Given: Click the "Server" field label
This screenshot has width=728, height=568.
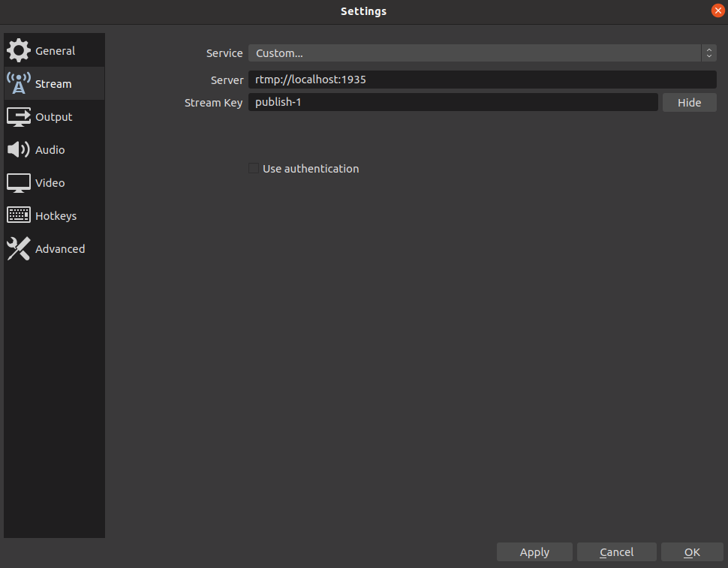Looking at the screenshot, I should pyautogui.click(x=227, y=80).
